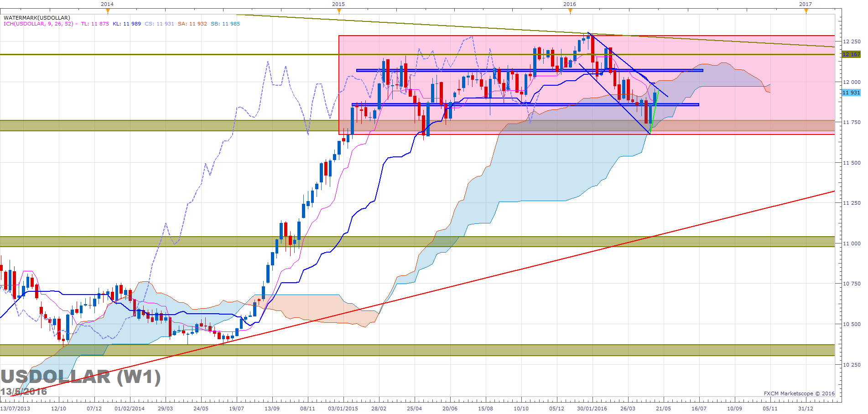Click the orange SA: 11 932 value

192,24
